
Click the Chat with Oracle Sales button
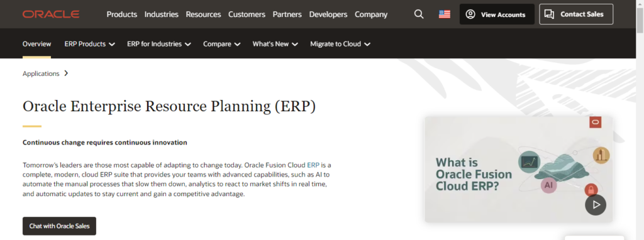tap(59, 226)
